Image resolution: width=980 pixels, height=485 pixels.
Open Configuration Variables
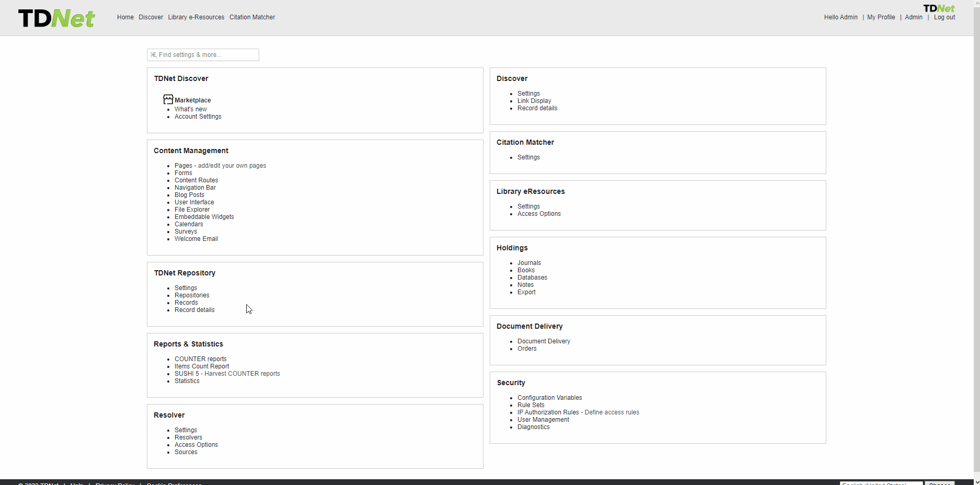tap(550, 398)
